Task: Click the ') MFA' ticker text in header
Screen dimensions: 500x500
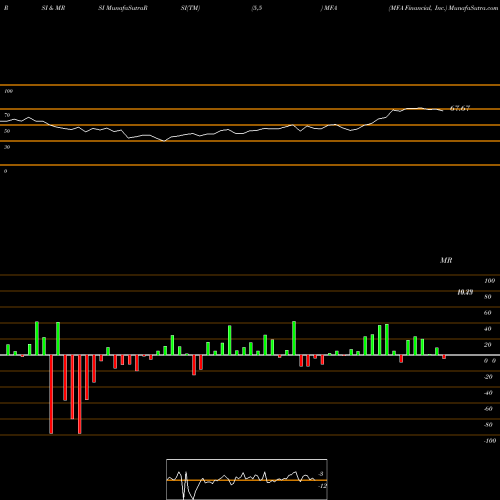Action: coord(329,8)
